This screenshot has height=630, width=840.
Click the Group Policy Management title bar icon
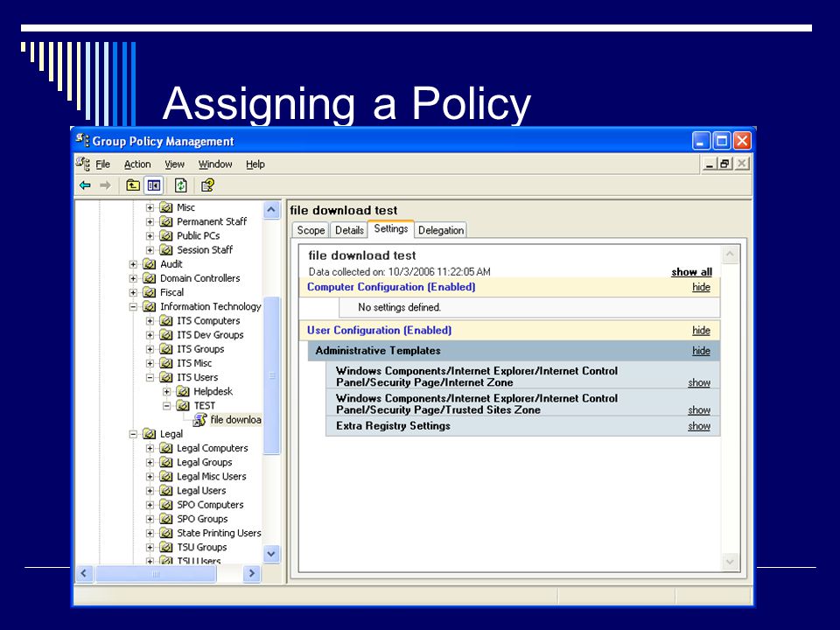click(82, 140)
